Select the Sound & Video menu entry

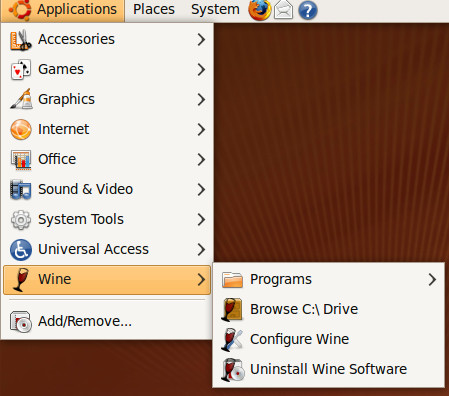pyautogui.click(x=107, y=189)
